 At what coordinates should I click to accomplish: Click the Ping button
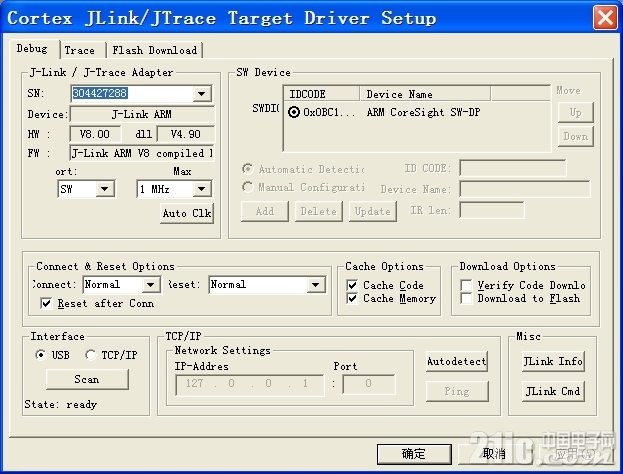pyautogui.click(x=457, y=391)
